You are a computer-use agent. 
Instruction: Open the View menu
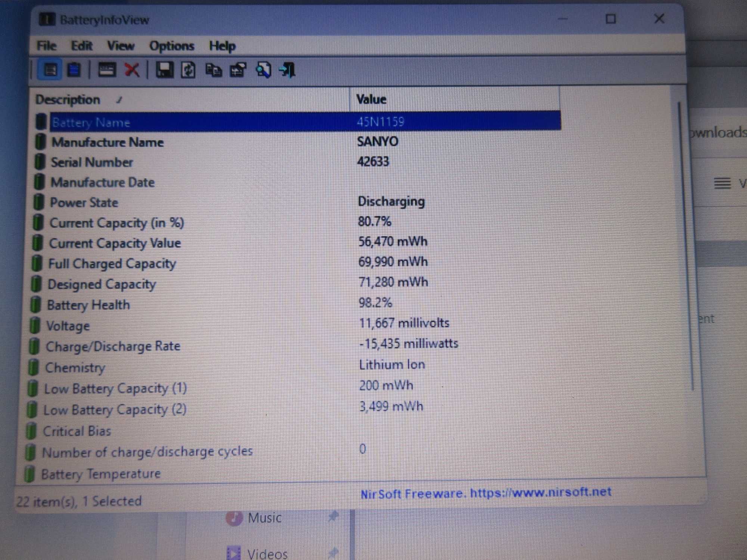tap(121, 46)
